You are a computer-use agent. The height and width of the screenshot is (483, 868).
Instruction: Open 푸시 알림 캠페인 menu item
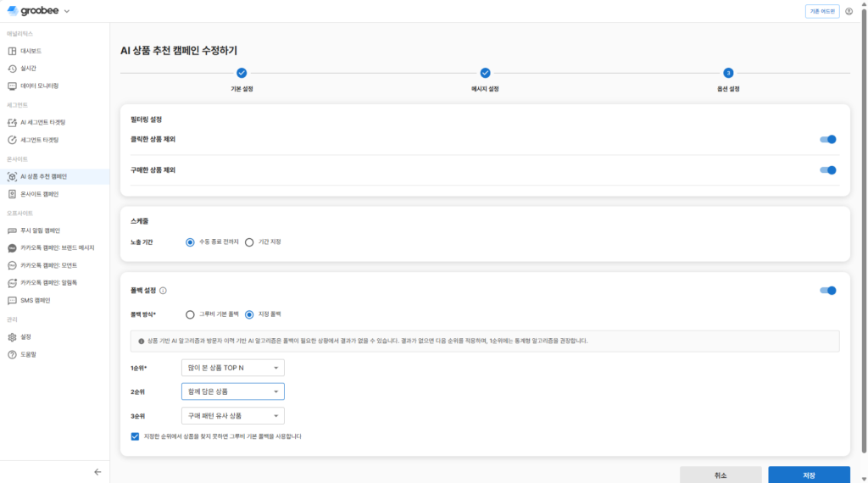55,230
